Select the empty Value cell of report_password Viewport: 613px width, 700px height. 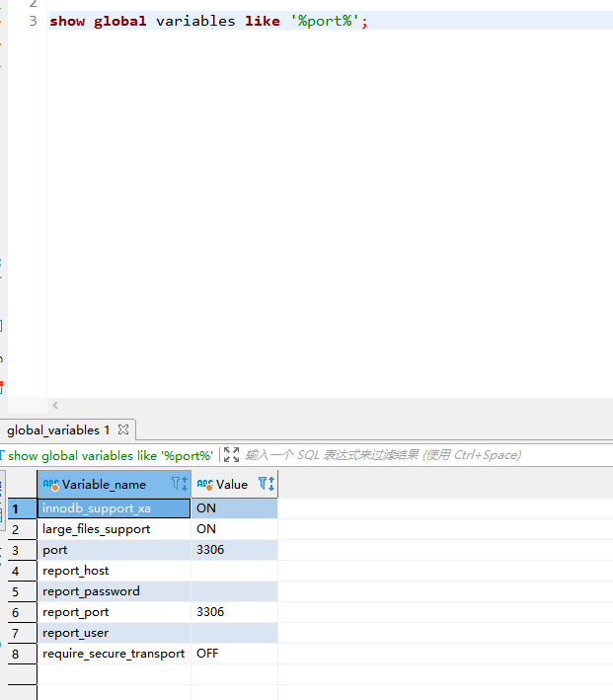(x=234, y=591)
